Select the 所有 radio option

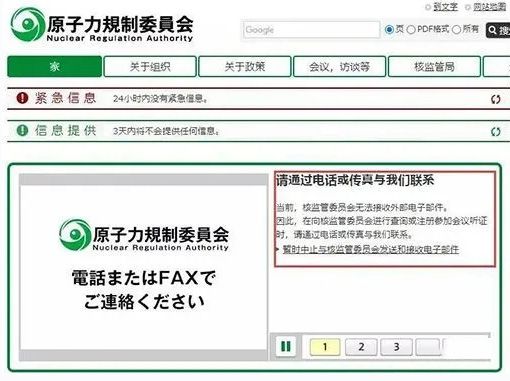click(x=457, y=30)
